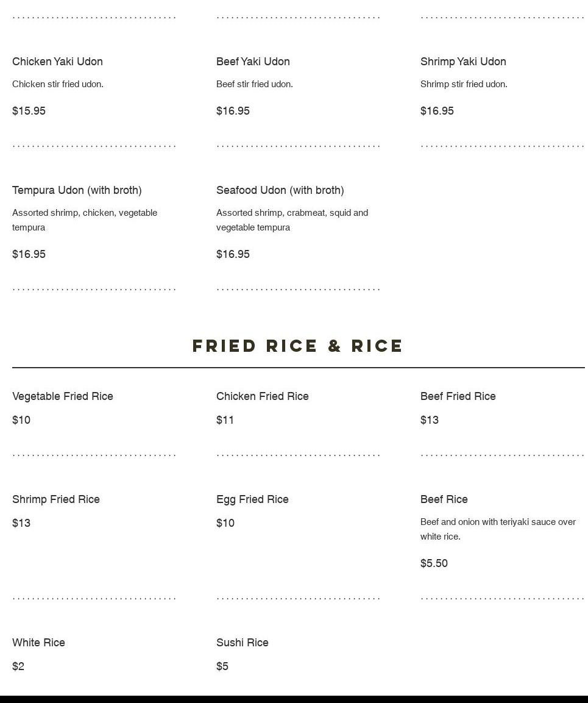Select the White Rice item
Viewport: 588px width, 703px height.
click(38, 643)
